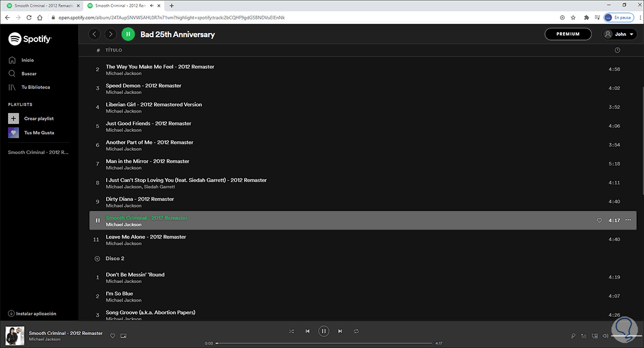Open Michael Jackson artist link in the now-playing bar
Image resolution: width=644 pixels, height=348 pixels.
click(x=45, y=339)
